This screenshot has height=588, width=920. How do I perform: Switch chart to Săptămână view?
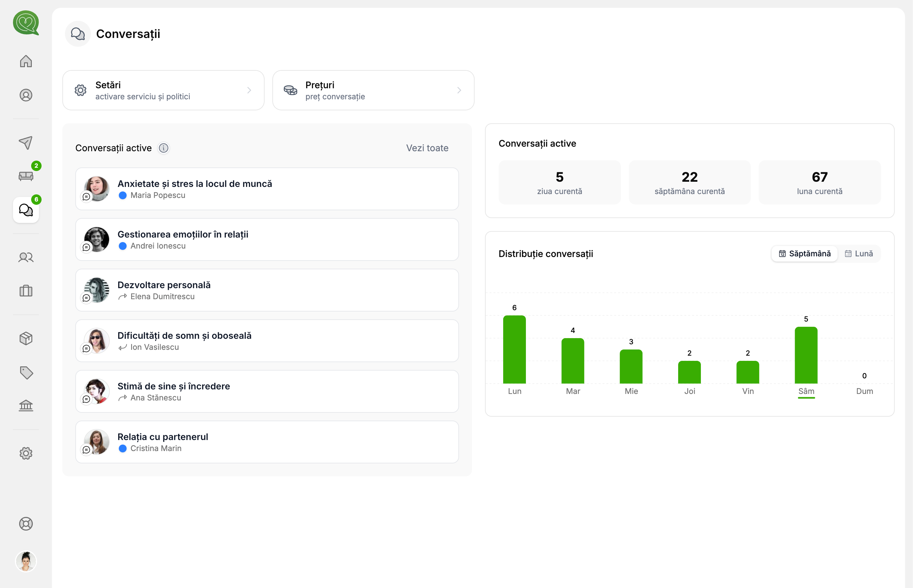point(805,253)
